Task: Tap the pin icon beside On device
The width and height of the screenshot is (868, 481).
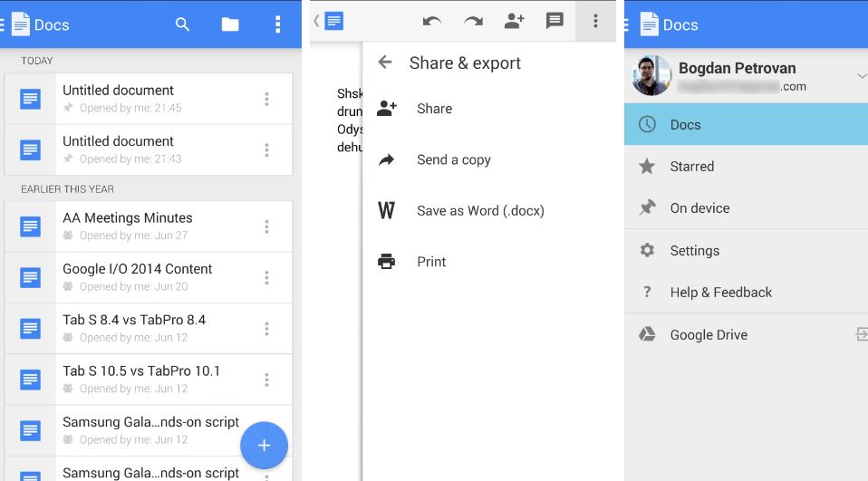Action: [647, 207]
